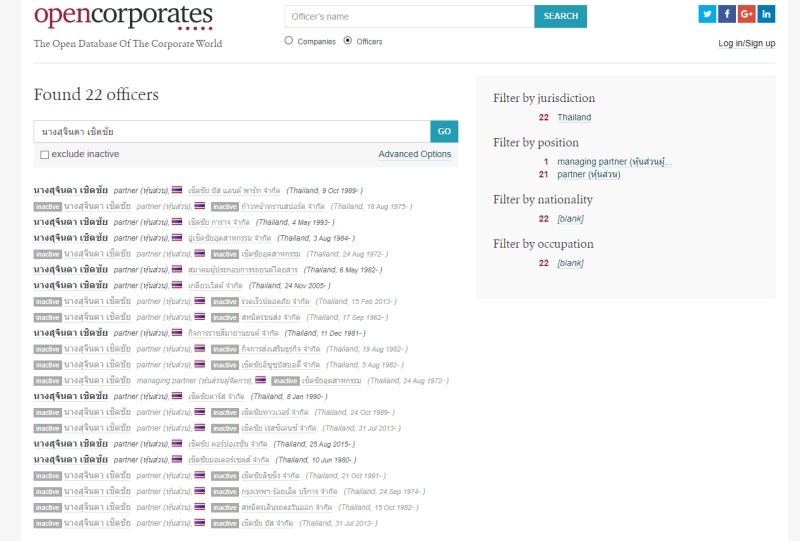Open the Facebook social icon
Viewport: 800px width, 541px height.
tap(727, 14)
